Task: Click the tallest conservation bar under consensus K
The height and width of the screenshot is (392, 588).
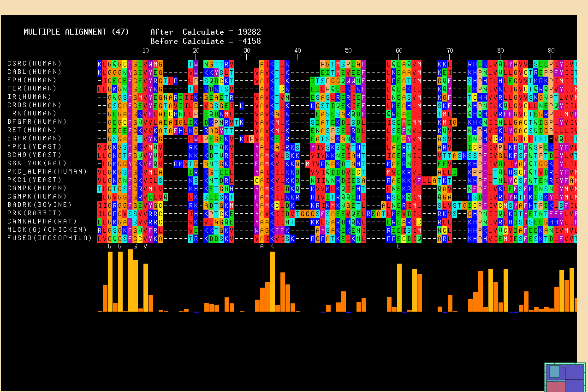Action: pyautogui.click(x=273, y=282)
